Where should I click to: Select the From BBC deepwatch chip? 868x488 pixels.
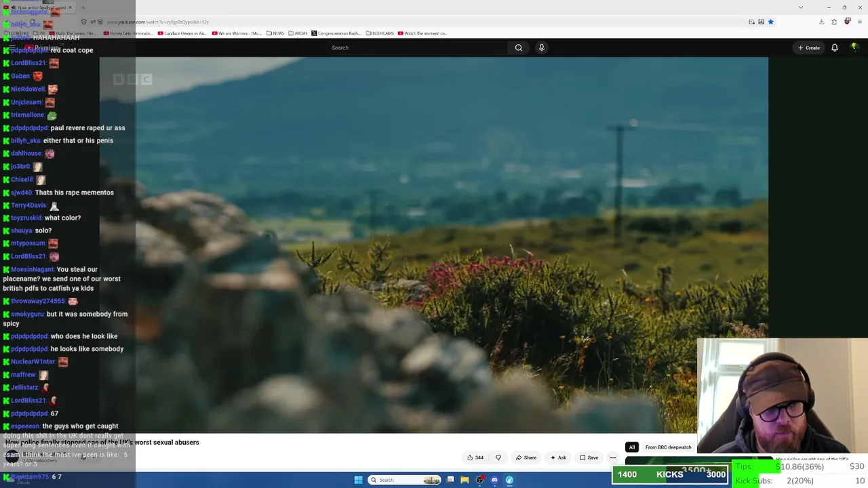click(668, 447)
